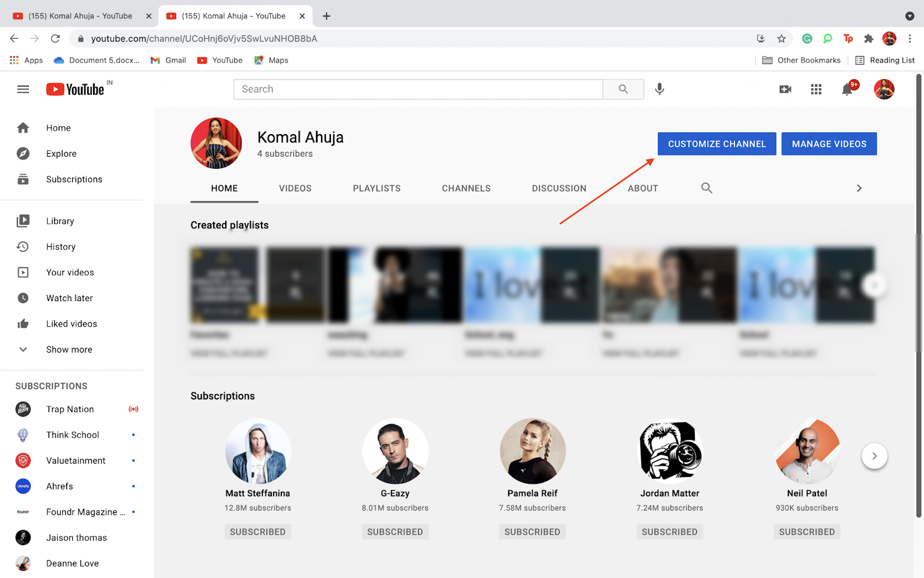This screenshot has height=578, width=924.
Task: Select the HOME channel tab
Action: 224,188
